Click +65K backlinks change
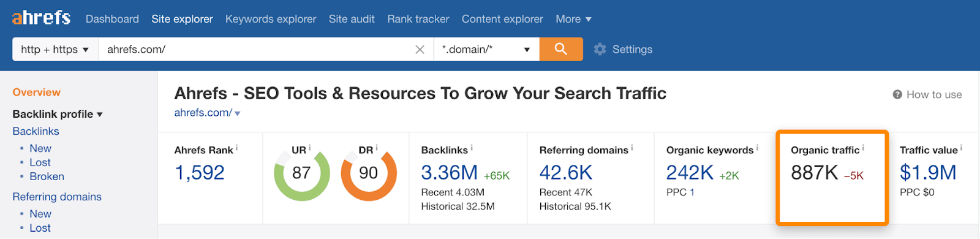Screen dimensions: 980x239 coord(497,176)
